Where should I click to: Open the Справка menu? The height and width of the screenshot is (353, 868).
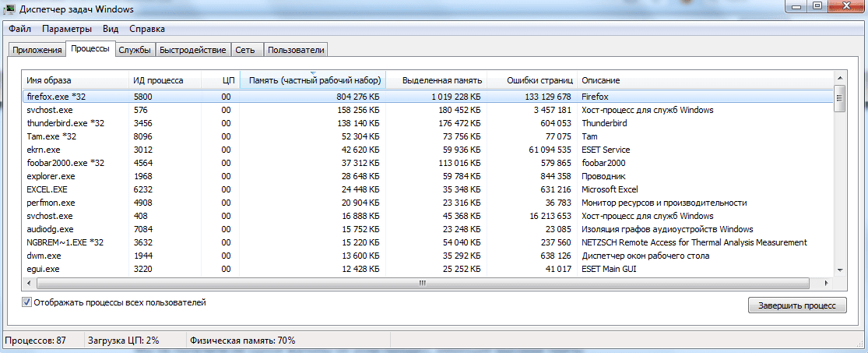pos(146,29)
